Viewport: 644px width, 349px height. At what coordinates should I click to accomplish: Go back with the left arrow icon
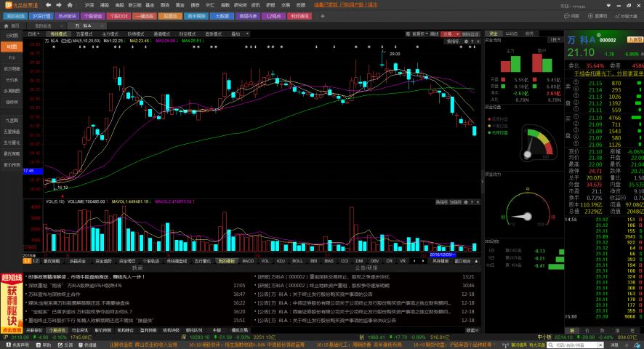pyautogui.click(x=49, y=5)
